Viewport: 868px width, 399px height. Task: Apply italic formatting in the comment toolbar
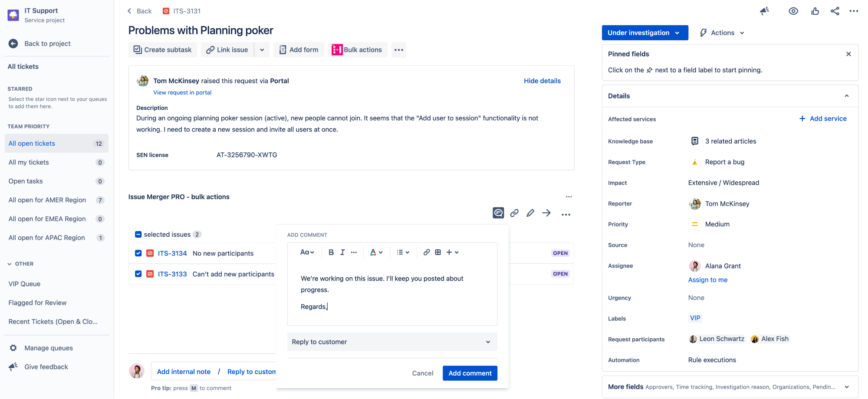342,252
